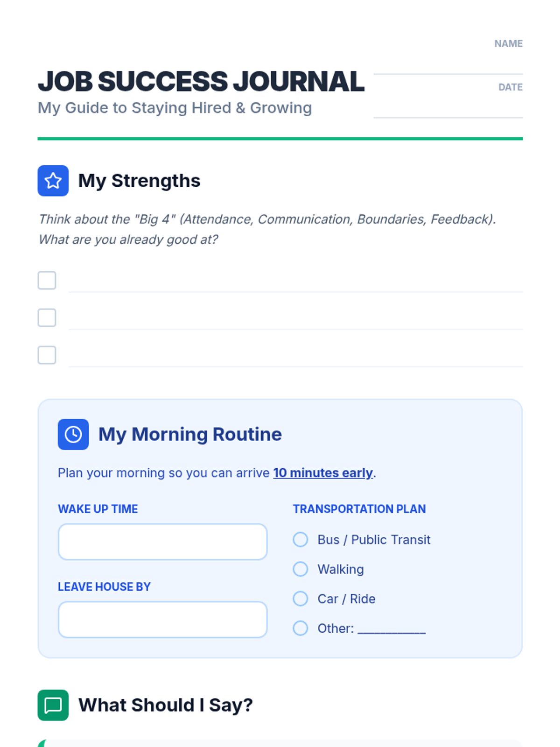This screenshot has height=747, width=560.
Task: Click the first strengths writing line
Action: coord(295,284)
